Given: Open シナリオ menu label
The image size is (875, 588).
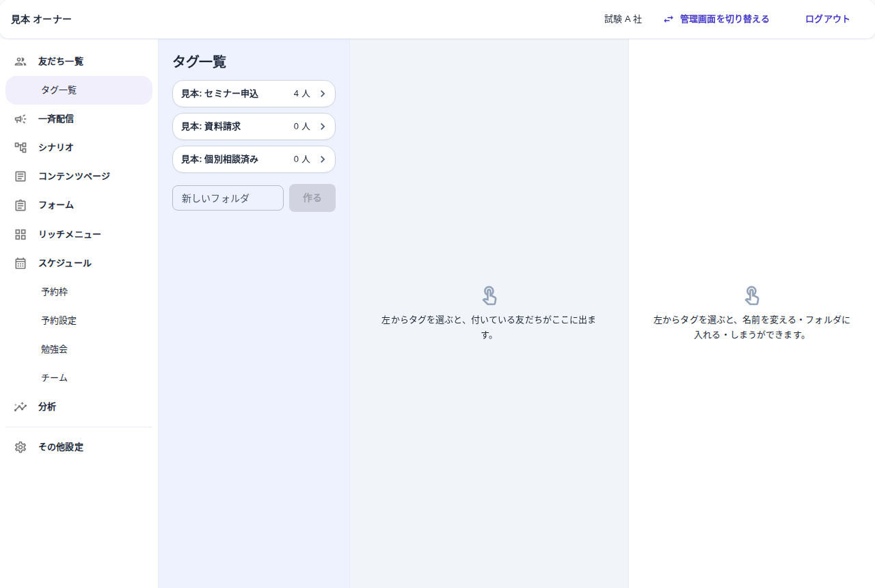Looking at the screenshot, I should (x=56, y=148).
